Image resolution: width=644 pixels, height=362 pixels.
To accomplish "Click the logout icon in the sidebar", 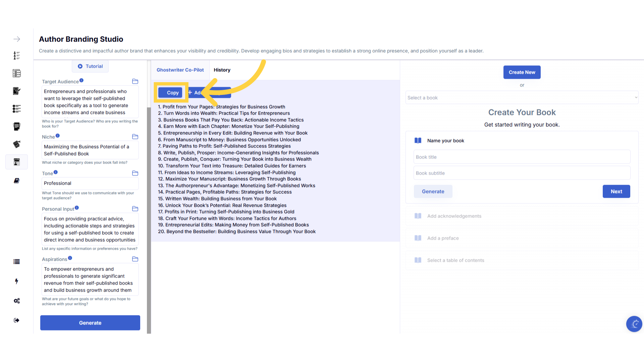I will tap(16, 320).
